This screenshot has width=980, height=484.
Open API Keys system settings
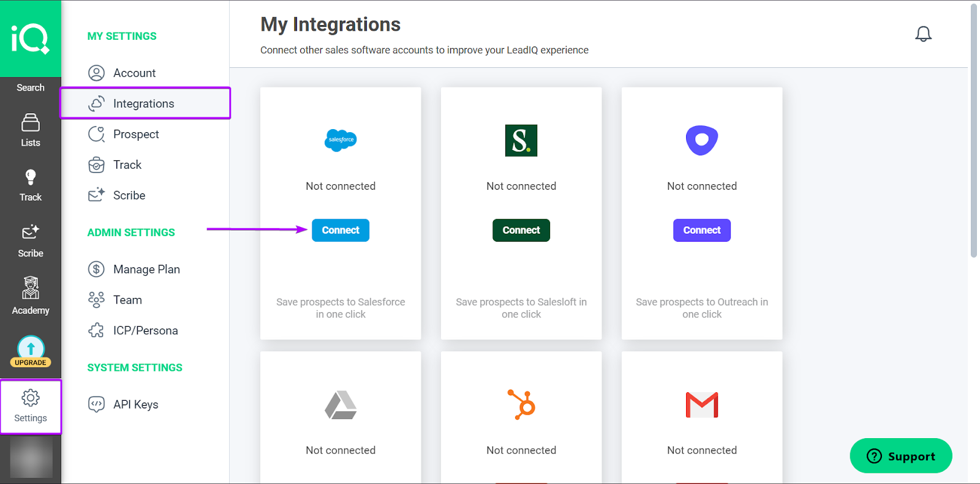[x=135, y=404]
